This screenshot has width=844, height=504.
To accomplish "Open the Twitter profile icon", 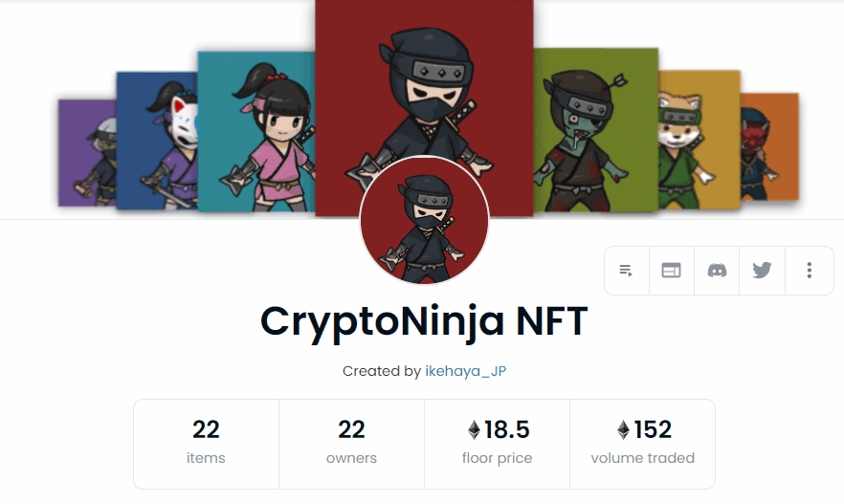I will pyautogui.click(x=762, y=271).
